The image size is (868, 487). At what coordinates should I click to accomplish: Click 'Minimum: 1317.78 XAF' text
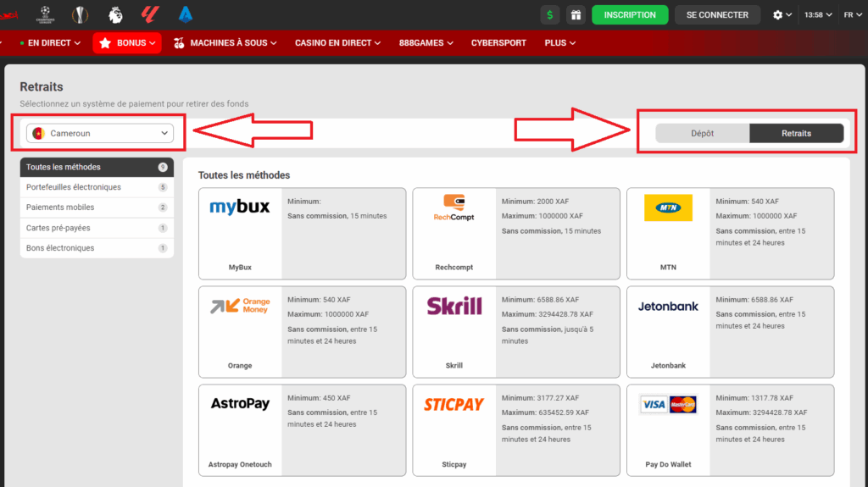pyautogui.click(x=754, y=398)
